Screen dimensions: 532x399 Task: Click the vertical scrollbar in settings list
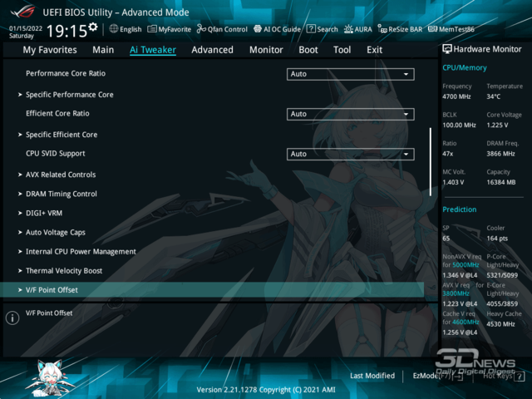[x=431, y=162]
